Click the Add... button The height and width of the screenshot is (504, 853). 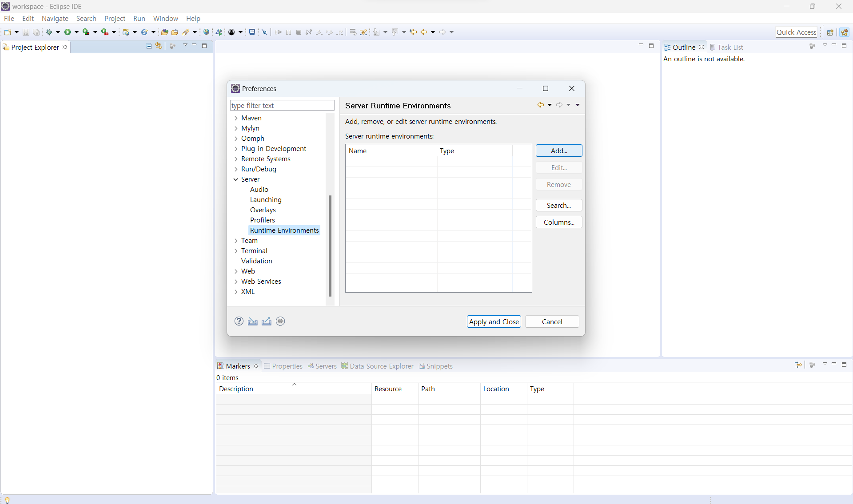pos(559,151)
